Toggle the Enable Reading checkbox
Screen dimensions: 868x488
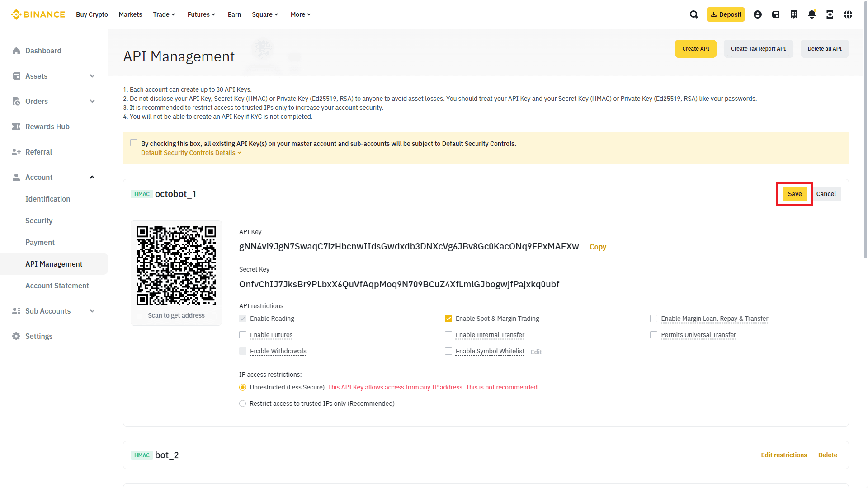pyautogui.click(x=243, y=319)
